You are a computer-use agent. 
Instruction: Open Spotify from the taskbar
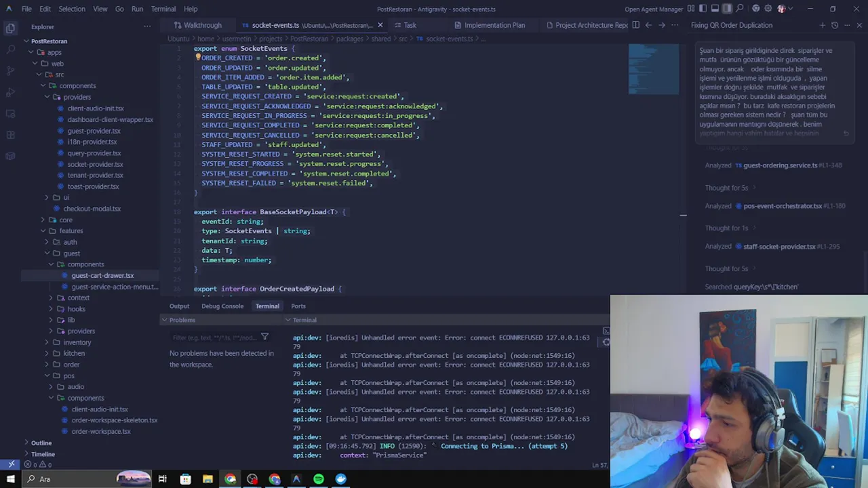(x=319, y=479)
